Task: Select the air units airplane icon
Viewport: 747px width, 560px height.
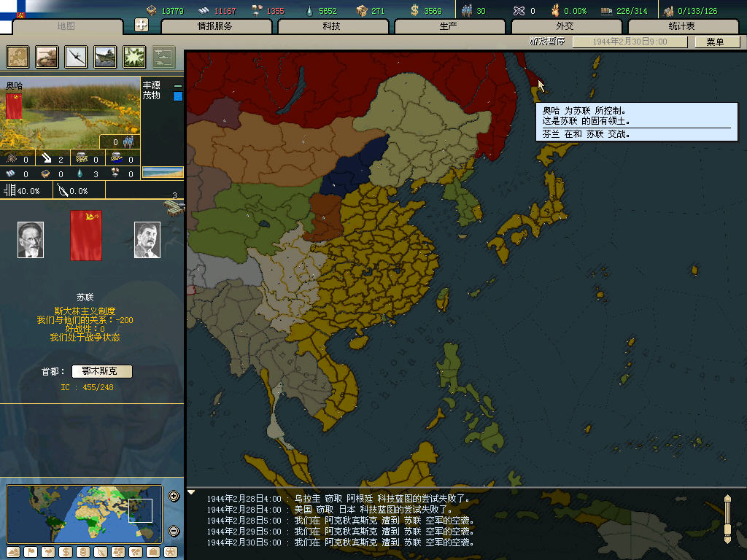Action: pyautogui.click(x=76, y=56)
